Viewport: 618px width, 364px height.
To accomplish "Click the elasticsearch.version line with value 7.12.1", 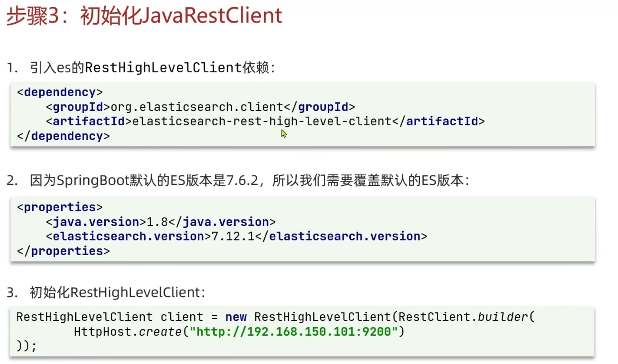I will tap(236, 237).
